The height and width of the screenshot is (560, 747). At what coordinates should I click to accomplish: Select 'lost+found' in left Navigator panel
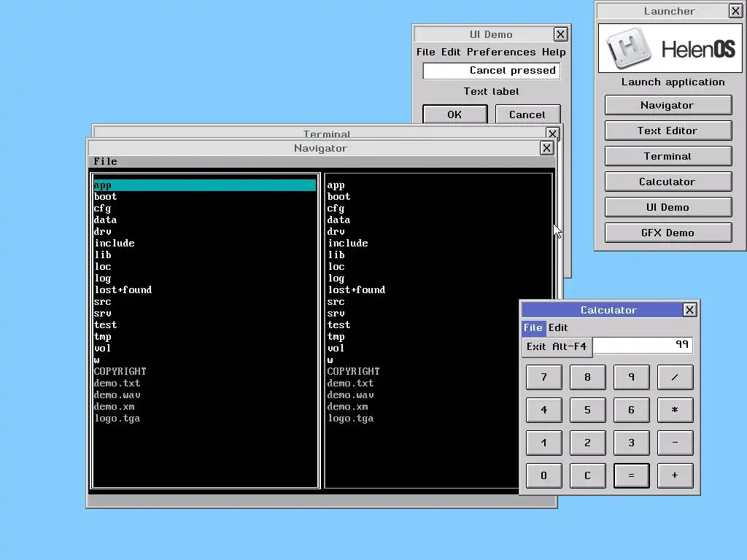point(204,290)
